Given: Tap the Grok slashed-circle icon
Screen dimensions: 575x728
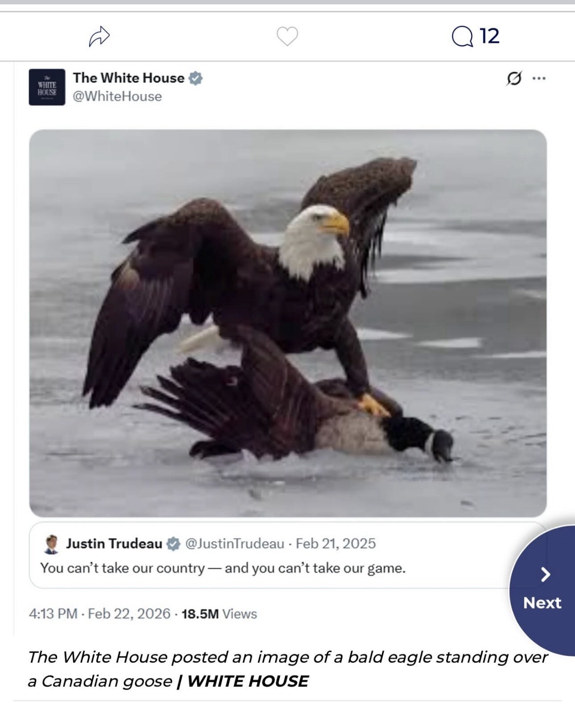Looking at the screenshot, I should tap(514, 78).
